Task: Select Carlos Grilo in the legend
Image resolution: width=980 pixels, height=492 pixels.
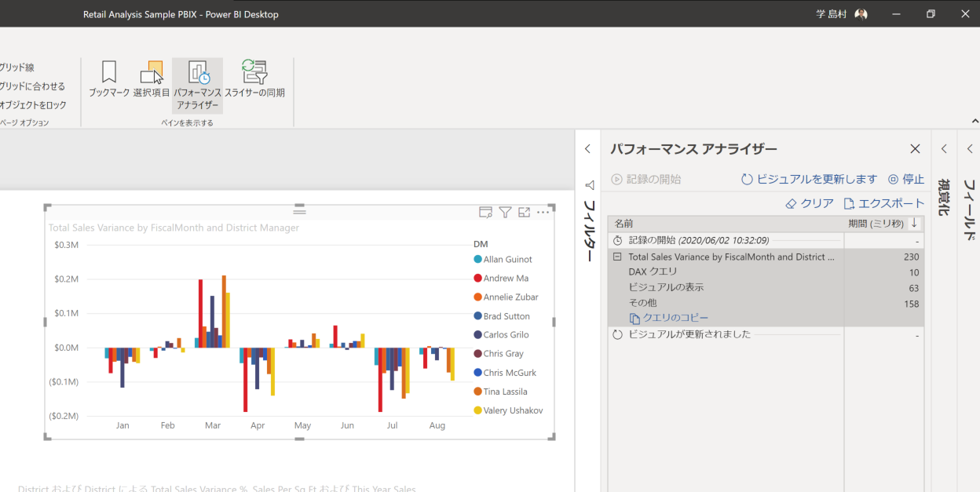Action: point(501,335)
